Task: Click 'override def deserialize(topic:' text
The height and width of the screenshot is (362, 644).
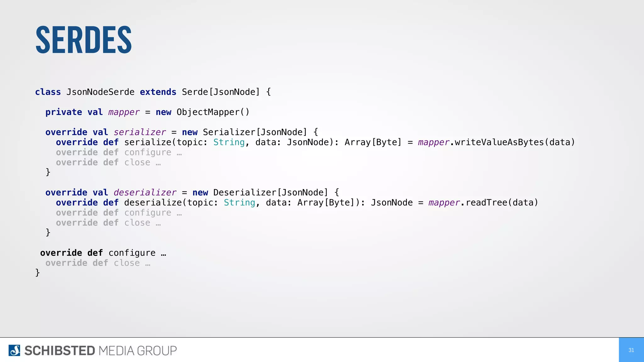Action: (137, 203)
